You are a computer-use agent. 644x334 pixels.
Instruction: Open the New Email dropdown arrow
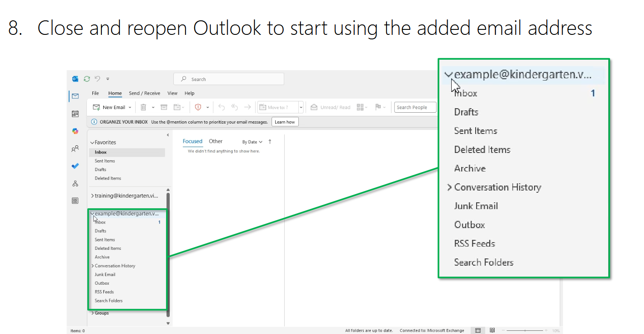(130, 107)
